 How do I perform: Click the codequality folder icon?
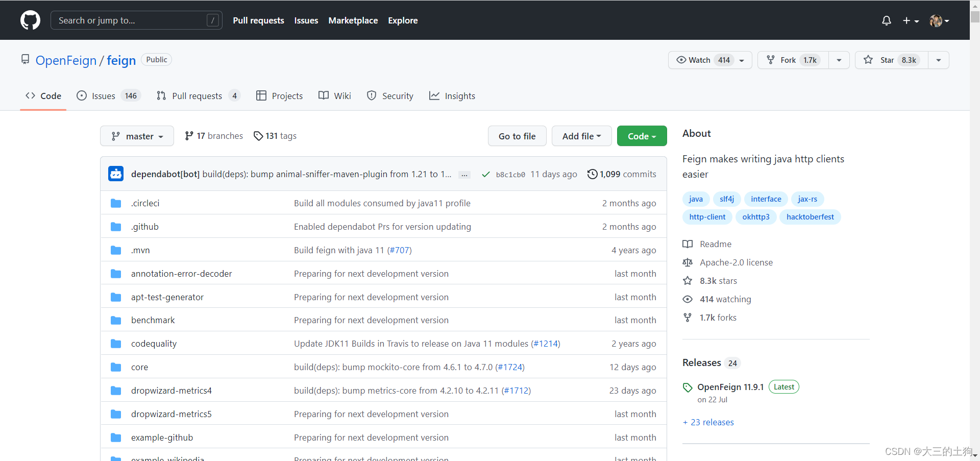coord(116,344)
